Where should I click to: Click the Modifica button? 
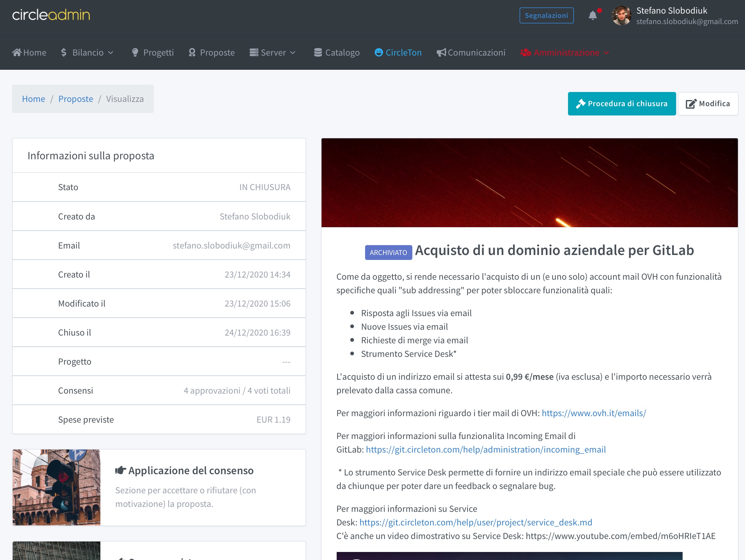pos(708,104)
